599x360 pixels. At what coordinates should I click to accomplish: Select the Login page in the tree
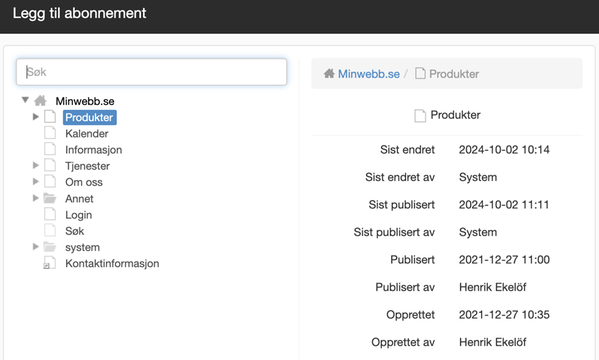point(78,215)
